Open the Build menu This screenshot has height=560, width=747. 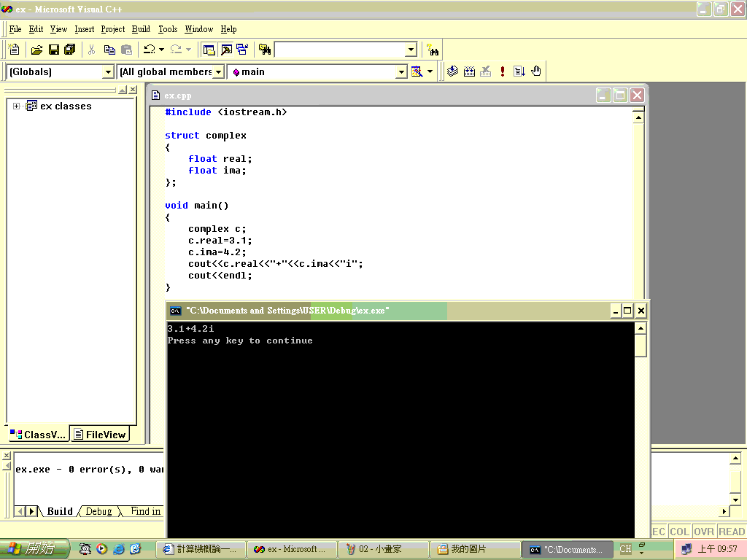pyautogui.click(x=141, y=29)
